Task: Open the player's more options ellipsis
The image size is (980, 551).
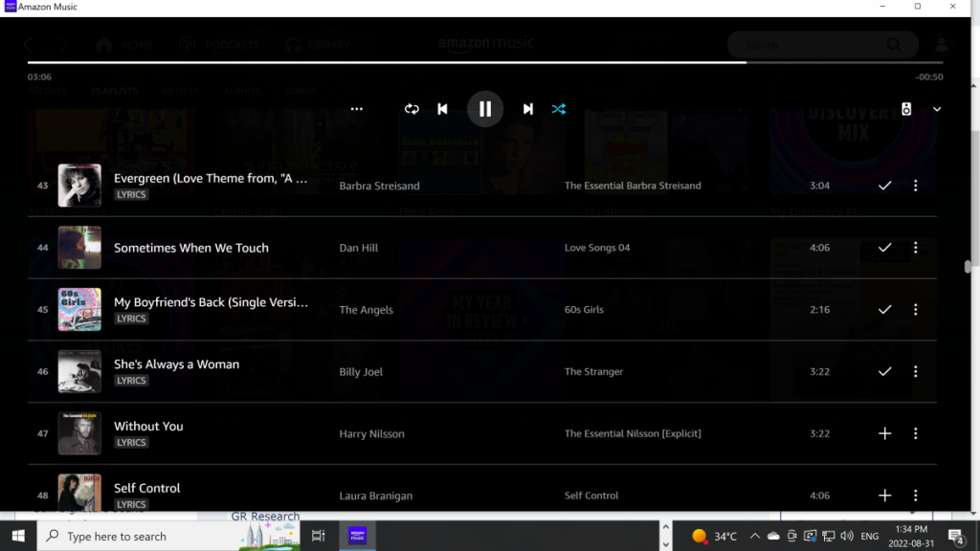Action: point(356,109)
